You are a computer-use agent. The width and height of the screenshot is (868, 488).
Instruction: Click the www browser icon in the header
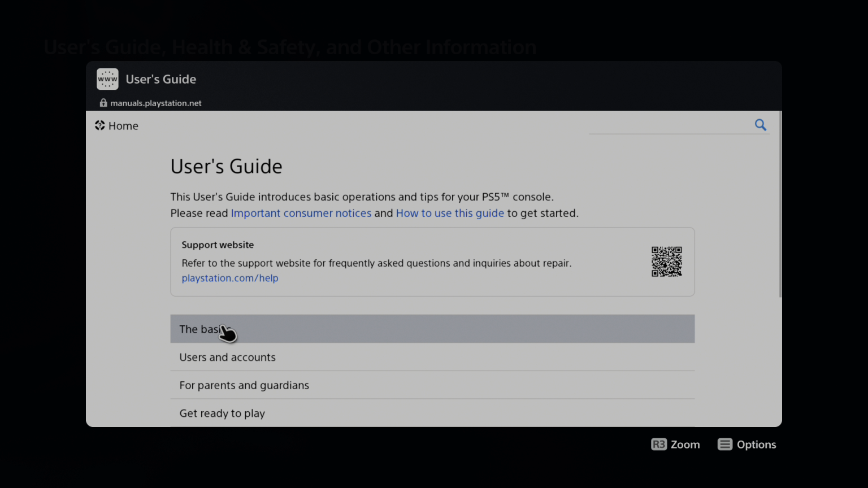[x=107, y=79]
